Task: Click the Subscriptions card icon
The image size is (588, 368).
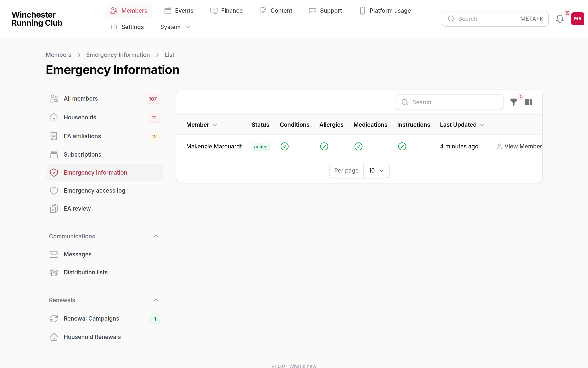Action: (54, 155)
